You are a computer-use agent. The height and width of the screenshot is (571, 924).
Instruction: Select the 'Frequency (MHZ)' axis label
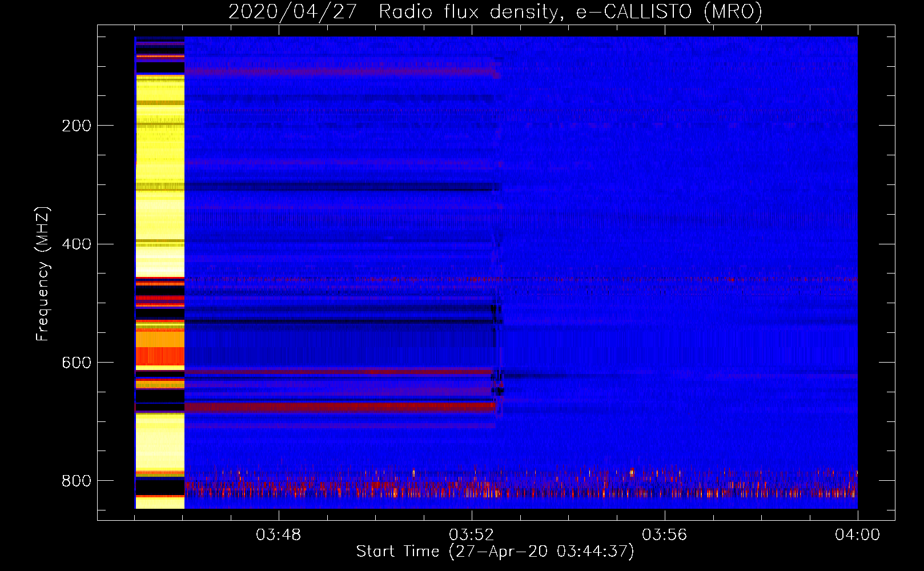[x=43, y=274]
